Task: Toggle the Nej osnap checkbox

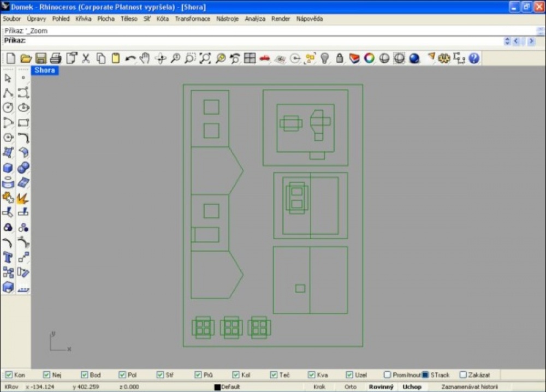Action: tap(46, 375)
